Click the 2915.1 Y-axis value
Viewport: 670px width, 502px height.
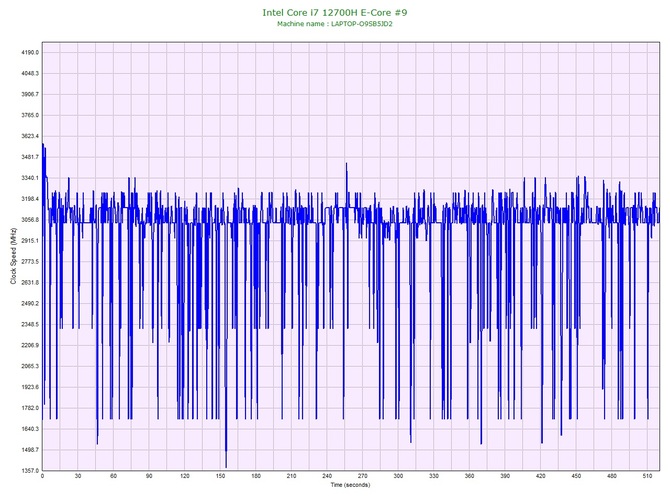tap(30, 241)
